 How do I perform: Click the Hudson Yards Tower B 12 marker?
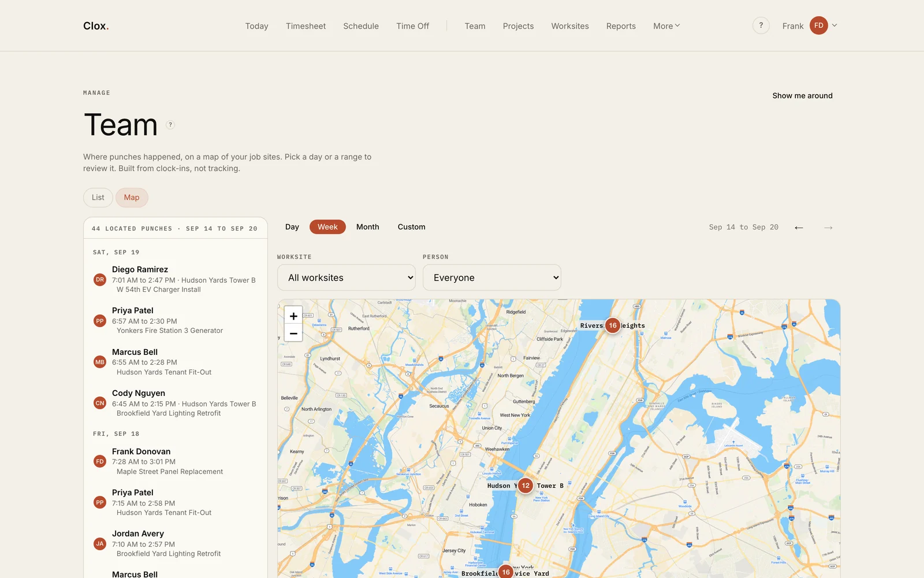click(526, 486)
